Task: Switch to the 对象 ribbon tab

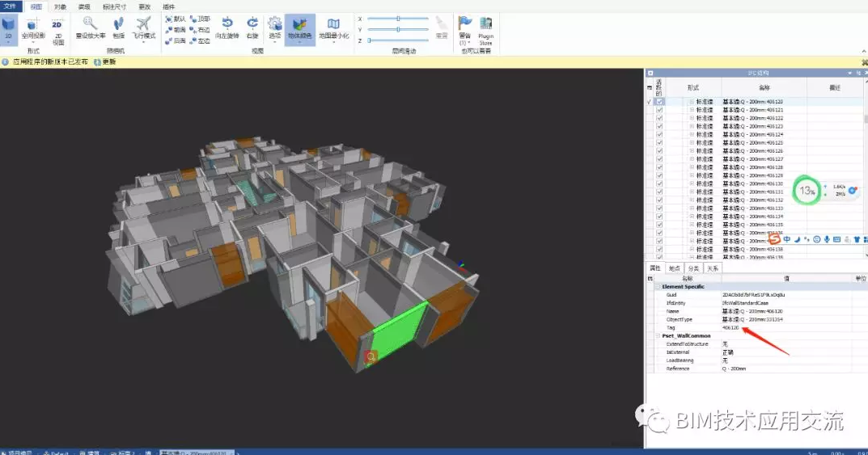Action: click(x=61, y=7)
